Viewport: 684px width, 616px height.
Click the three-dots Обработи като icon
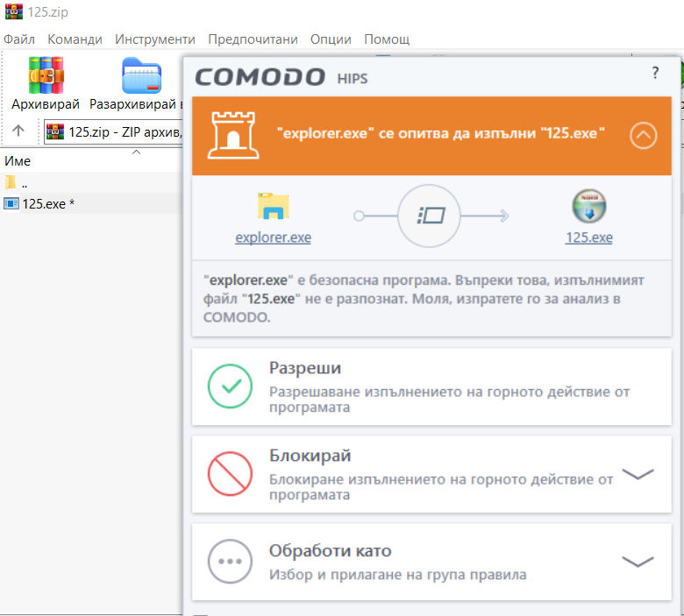[230, 561]
